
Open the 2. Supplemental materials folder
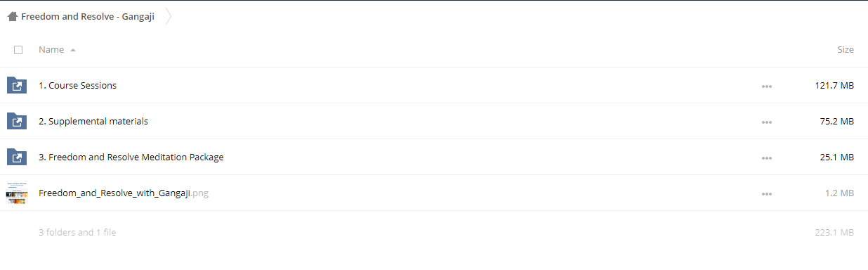click(x=93, y=122)
